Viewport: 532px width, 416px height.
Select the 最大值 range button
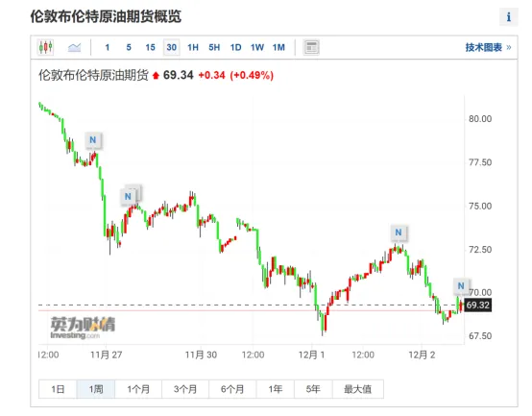(x=358, y=389)
